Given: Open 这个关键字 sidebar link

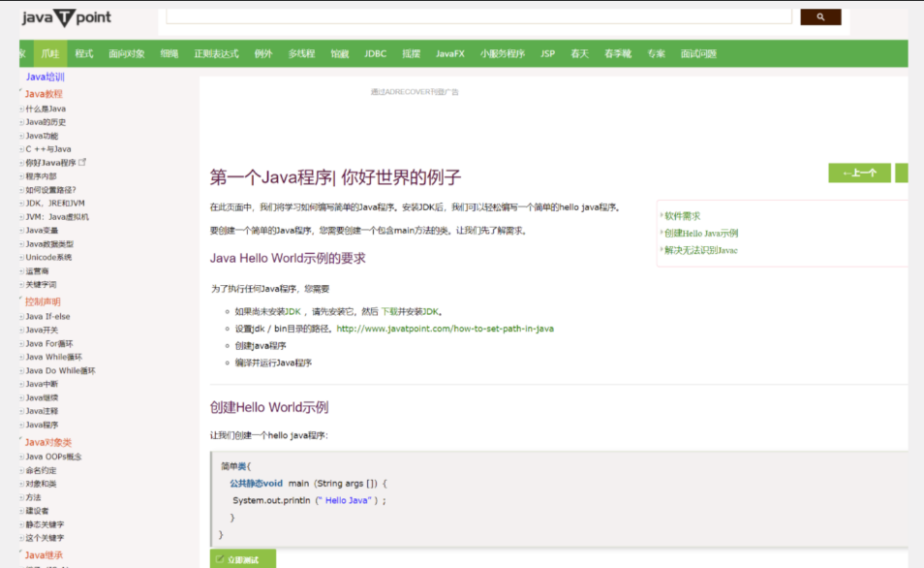Looking at the screenshot, I should (45, 538).
